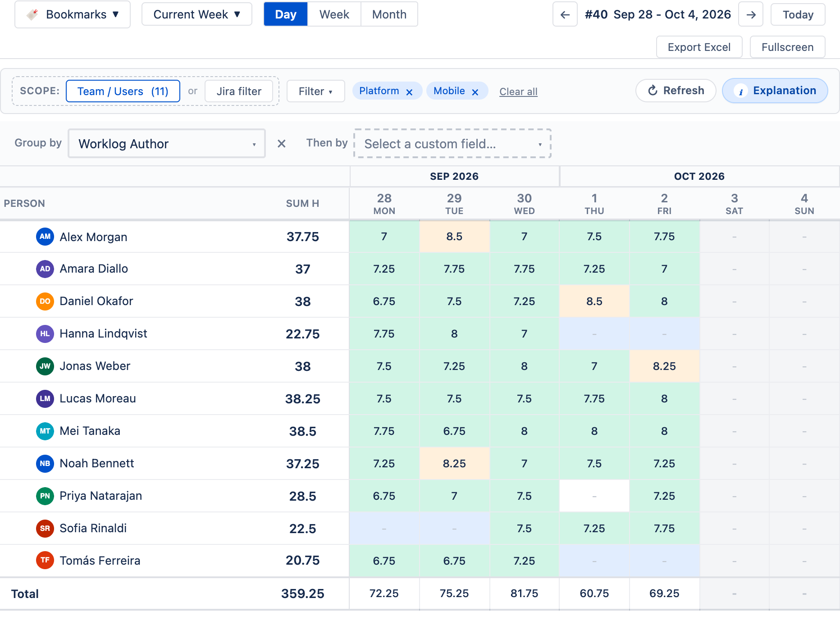Switch to Day view
The width and height of the screenshot is (840, 621).
(286, 14)
